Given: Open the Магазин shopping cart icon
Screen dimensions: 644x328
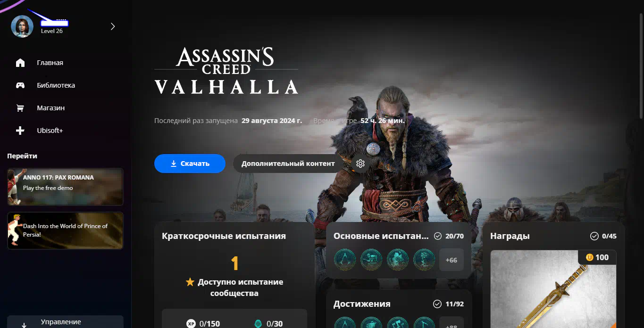Looking at the screenshot, I should (20, 108).
